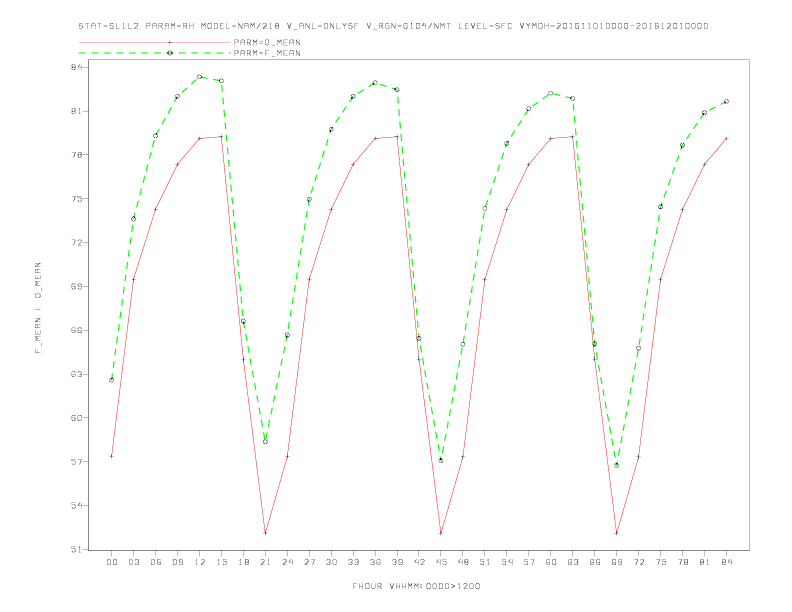The width and height of the screenshot is (792, 612).
Task: Click y-axis tick label 69
Action: [x=77, y=286]
